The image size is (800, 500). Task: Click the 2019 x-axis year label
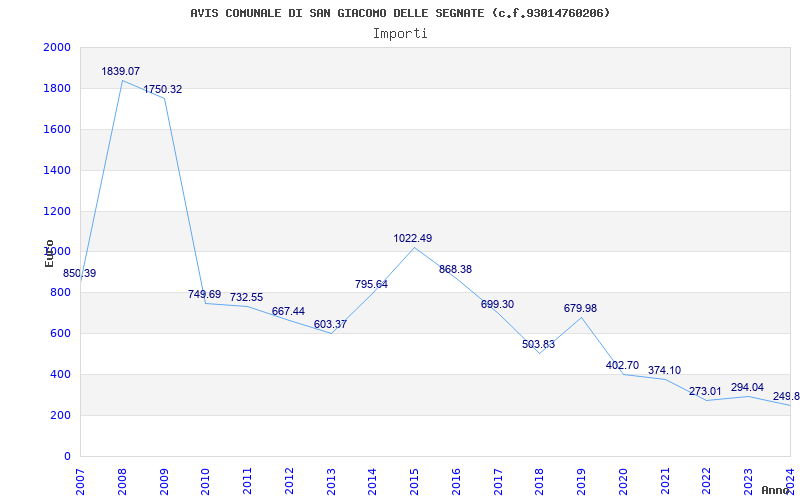point(582,481)
